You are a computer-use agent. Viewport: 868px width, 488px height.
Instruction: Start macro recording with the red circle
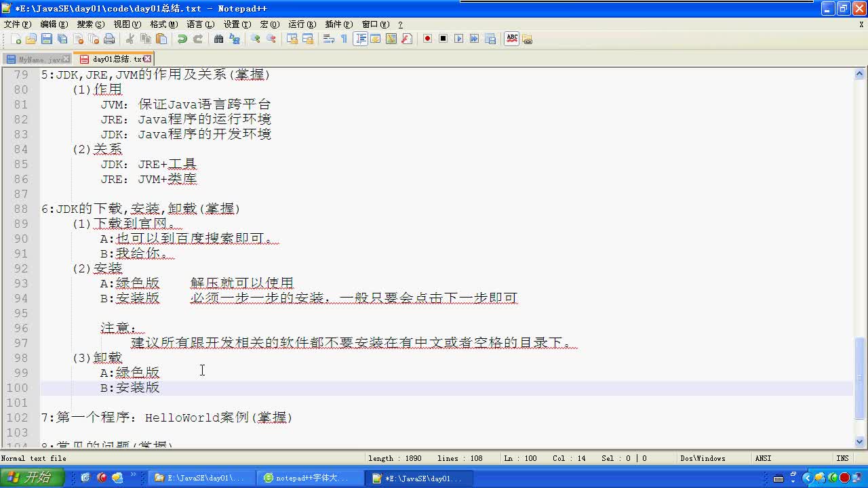(427, 39)
